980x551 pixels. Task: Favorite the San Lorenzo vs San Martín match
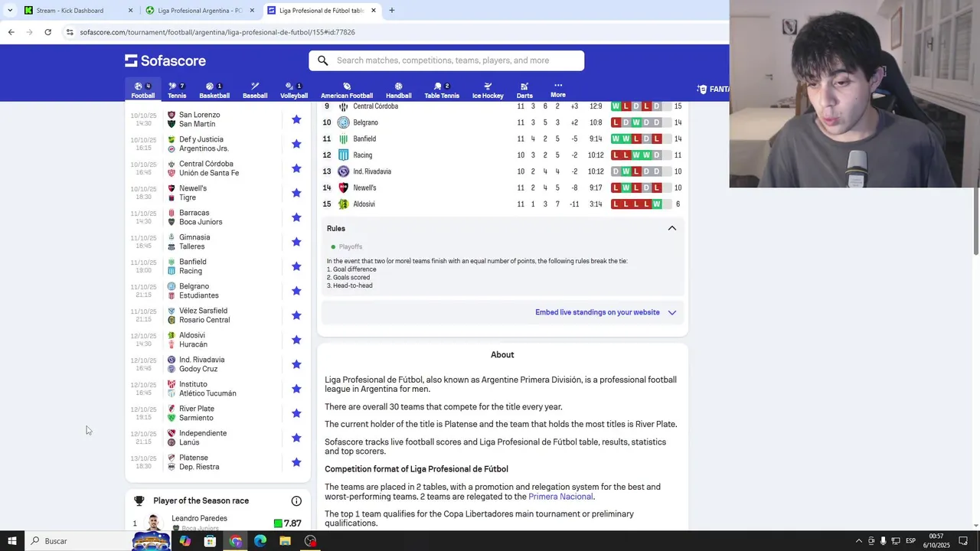click(x=296, y=119)
